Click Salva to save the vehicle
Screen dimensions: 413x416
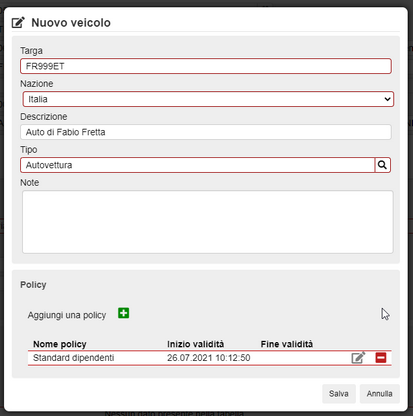[339, 394]
